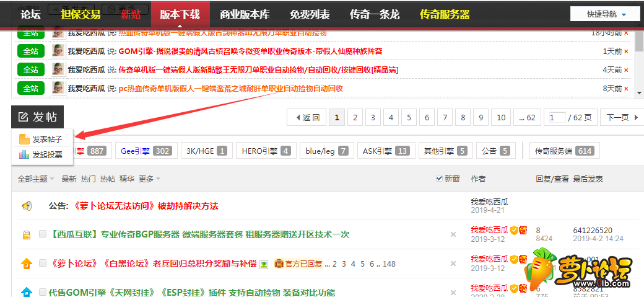The image size is (644, 297).
Task: Tick checkbox for 代售GOM引擎 thread
Action: click(x=43, y=292)
